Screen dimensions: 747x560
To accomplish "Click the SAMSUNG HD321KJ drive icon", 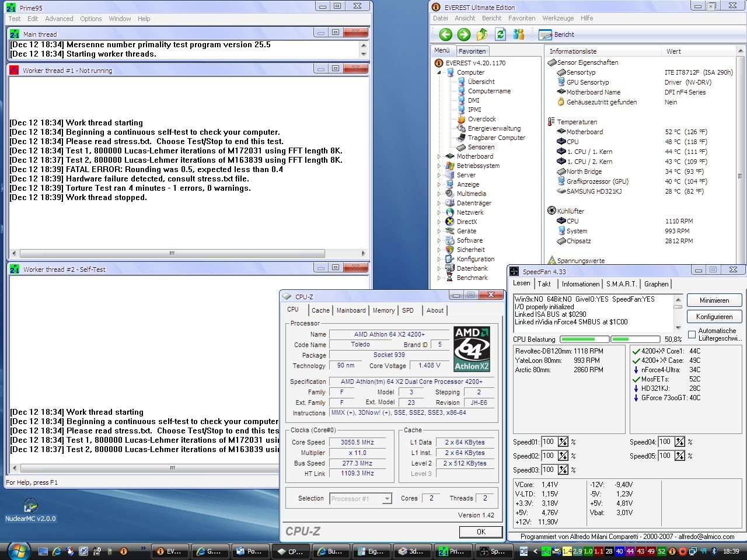I will (561, 191).
